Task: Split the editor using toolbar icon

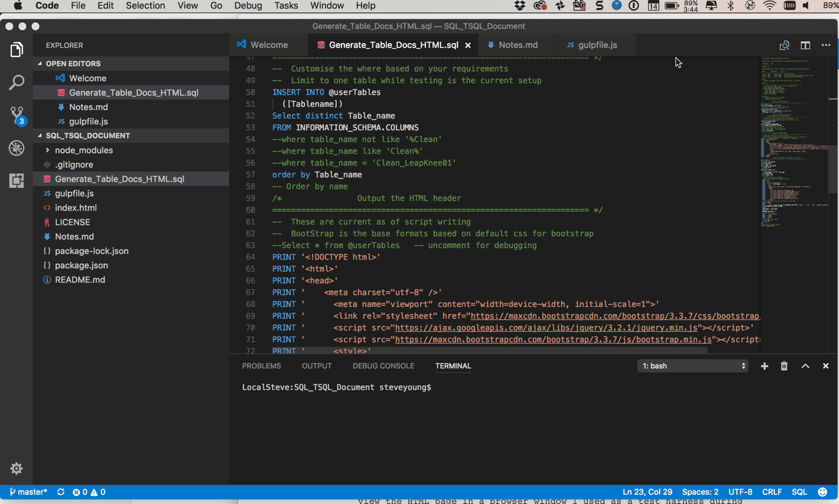Action: (x=805, y=45)
